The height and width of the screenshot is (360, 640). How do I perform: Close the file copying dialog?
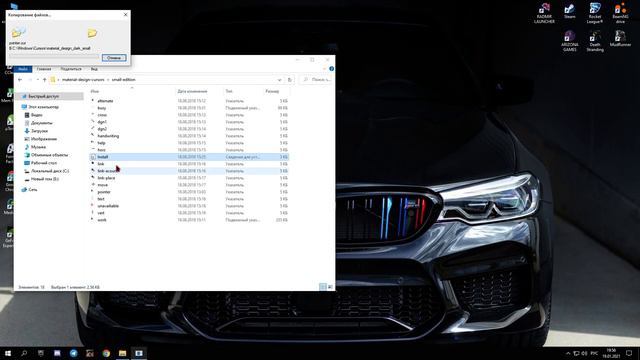tap(125, 15)
